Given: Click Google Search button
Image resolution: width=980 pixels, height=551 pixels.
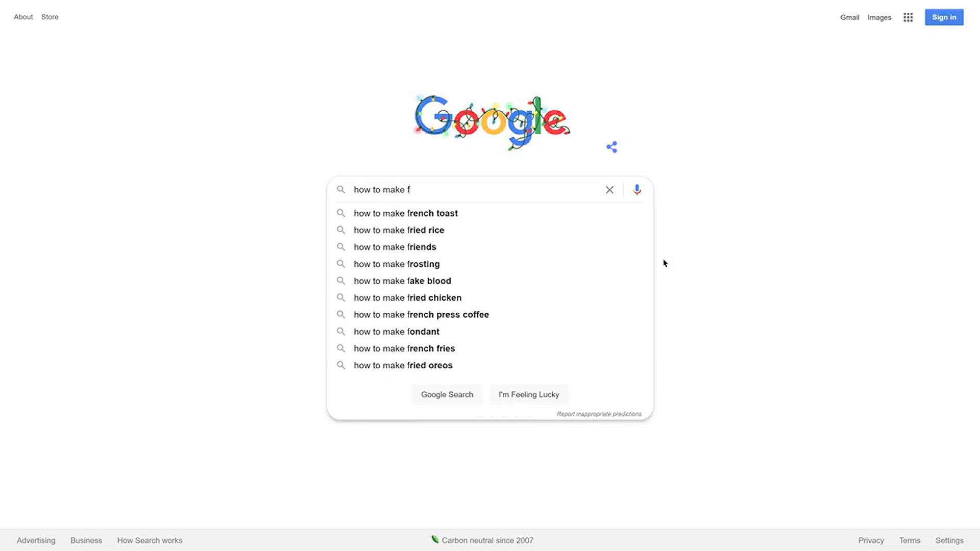Looking at the screenshot, I should coord(447,394).
